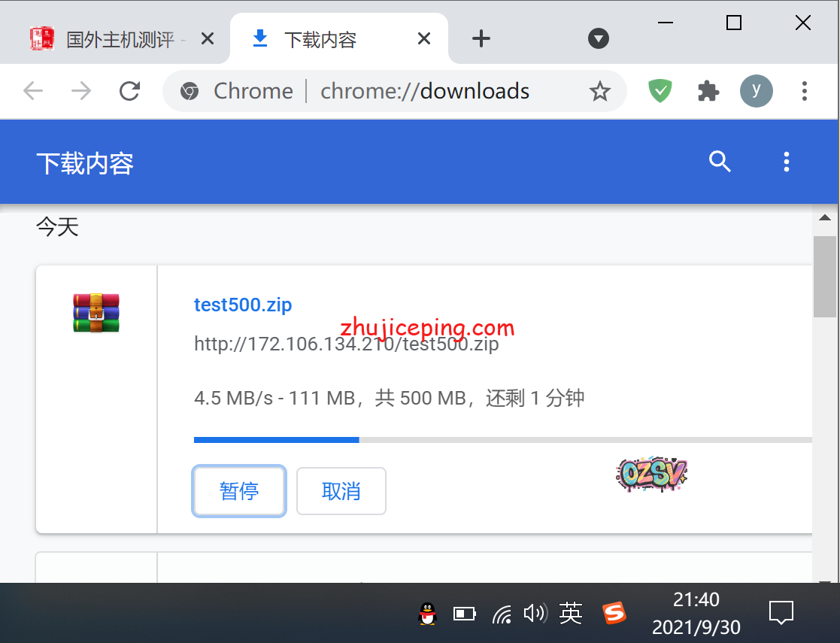Pause the download with 暂停 button
Screen dimensions: 840x643
[x=239, y=491]
